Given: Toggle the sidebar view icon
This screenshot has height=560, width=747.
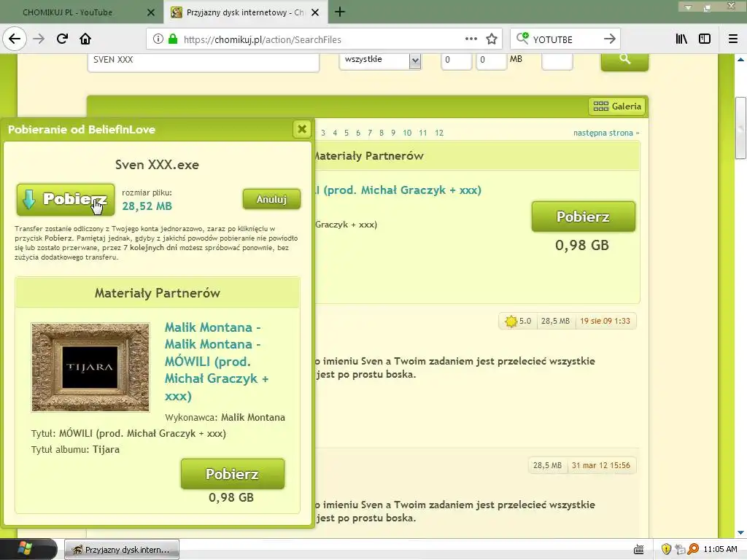Looking at the screenshot, I should click(x=705, y=39).
